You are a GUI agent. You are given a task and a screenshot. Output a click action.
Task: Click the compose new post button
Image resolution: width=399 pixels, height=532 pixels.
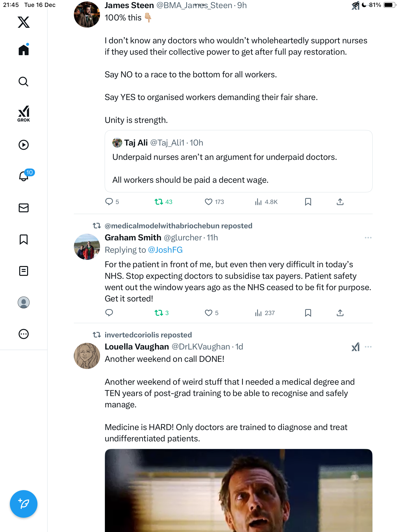tap(24, 504)
